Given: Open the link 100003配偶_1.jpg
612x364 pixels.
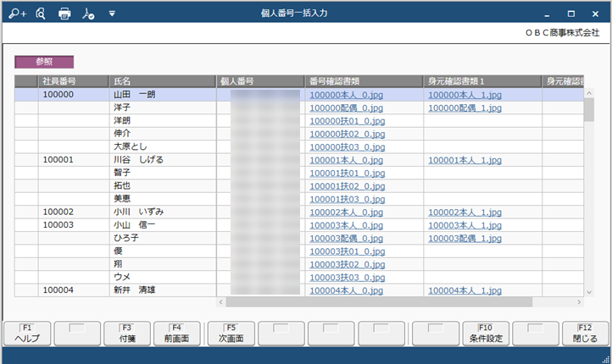Looking at the screenshot, I should coord(465,238).
